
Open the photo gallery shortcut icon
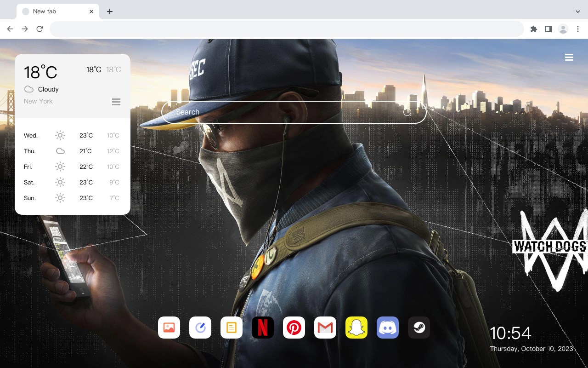point(169,328)
